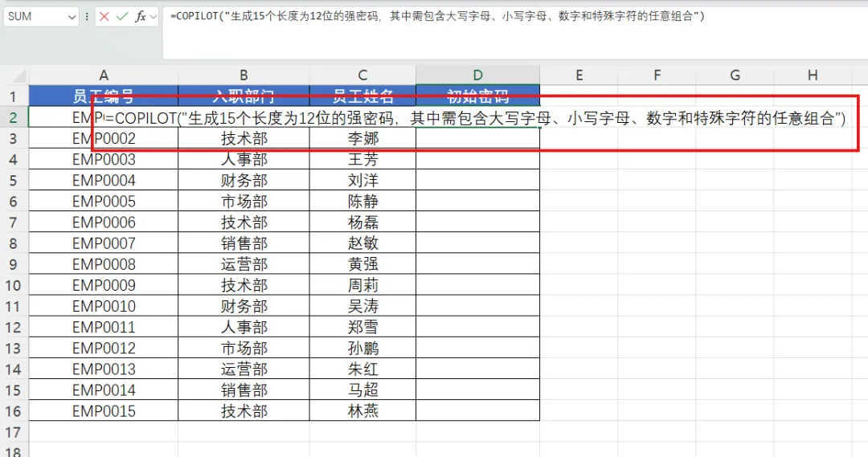Viewport: 868px width, 457px height.
Task: Select row 16 header
Action: tap(14, 411)
